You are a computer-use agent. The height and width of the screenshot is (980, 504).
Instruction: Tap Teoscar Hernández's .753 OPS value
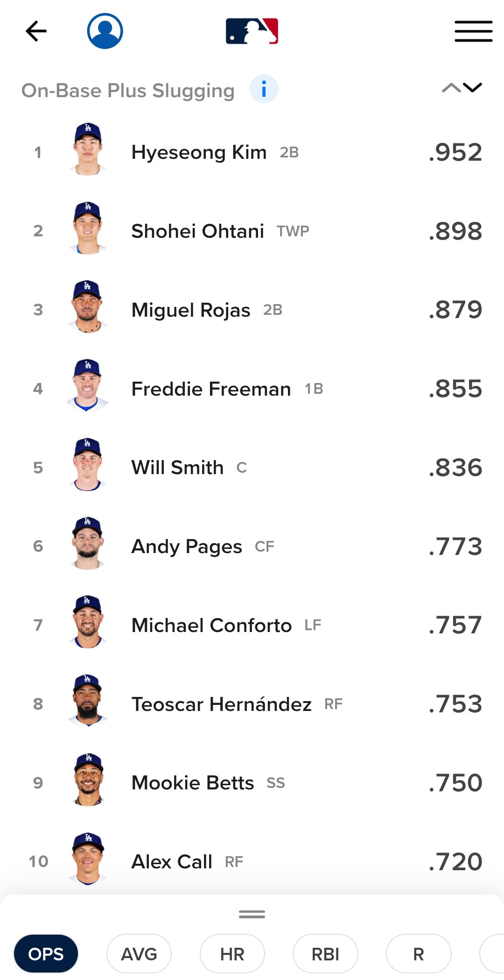455,704
